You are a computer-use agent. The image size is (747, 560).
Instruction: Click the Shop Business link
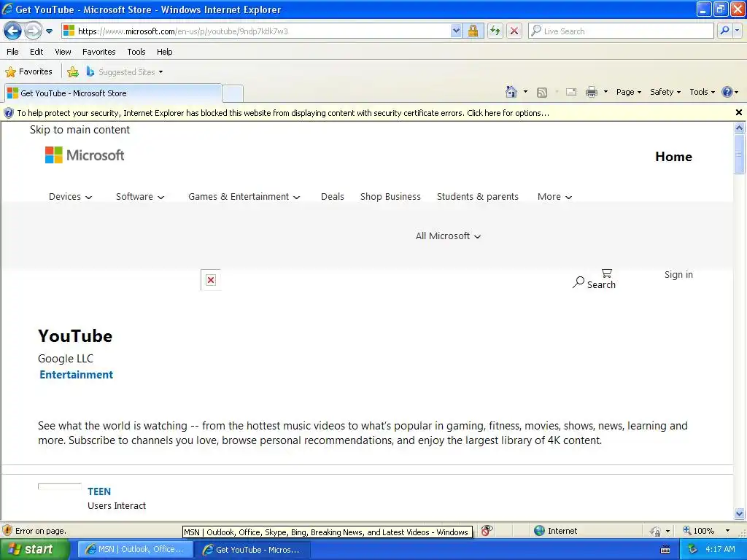(x=390, y=197)
